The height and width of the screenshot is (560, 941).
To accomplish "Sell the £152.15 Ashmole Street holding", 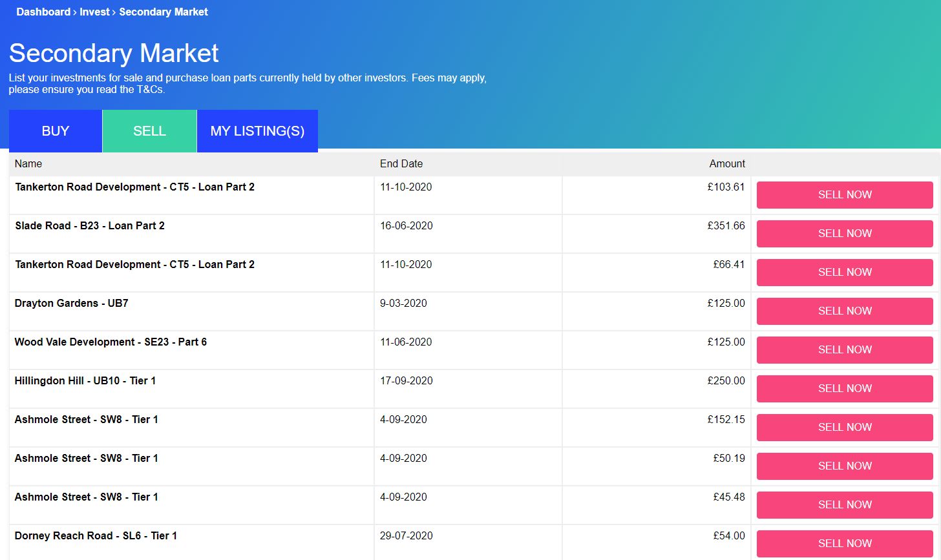I will (845, 428).
